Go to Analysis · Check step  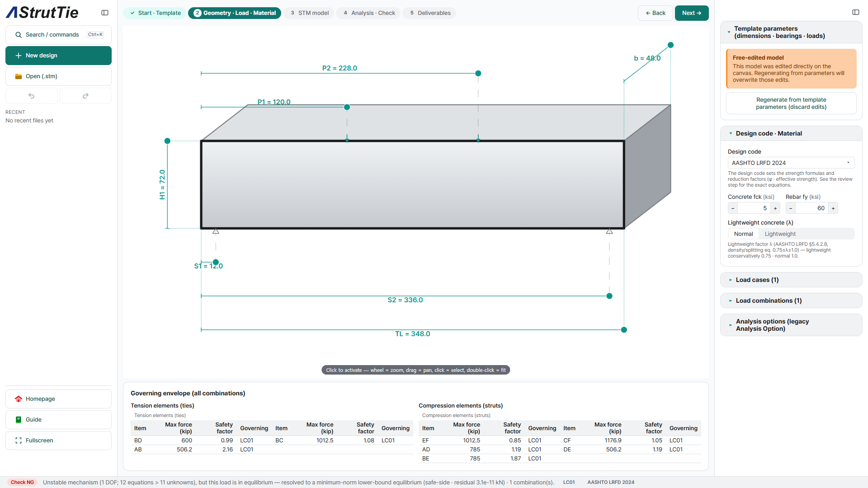(369, 13)
